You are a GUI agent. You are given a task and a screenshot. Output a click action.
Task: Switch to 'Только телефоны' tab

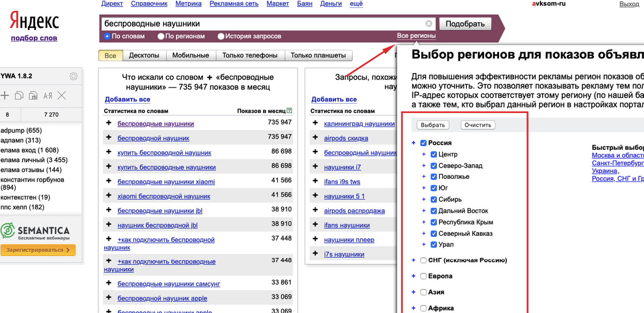pos(250,55)
